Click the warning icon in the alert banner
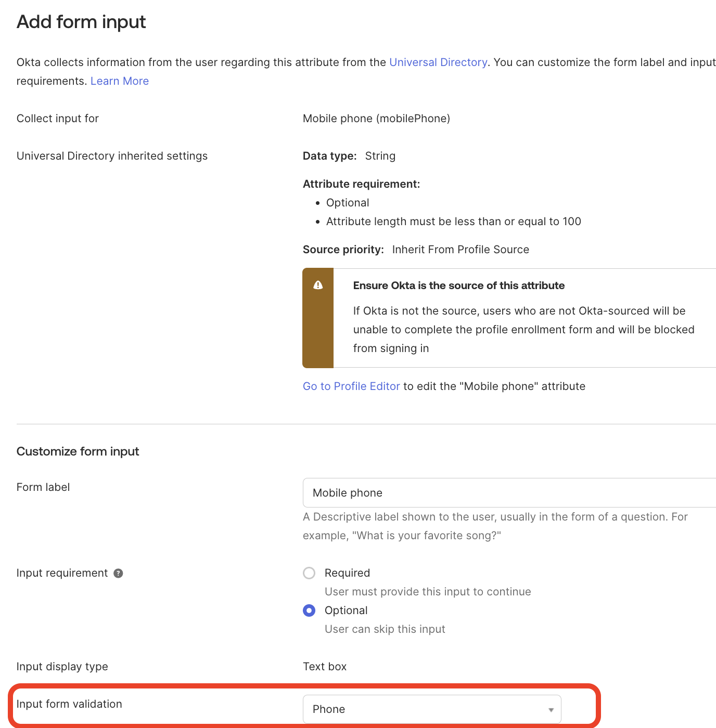The height and width of the screenshot is (728, 716). point(318,285)
